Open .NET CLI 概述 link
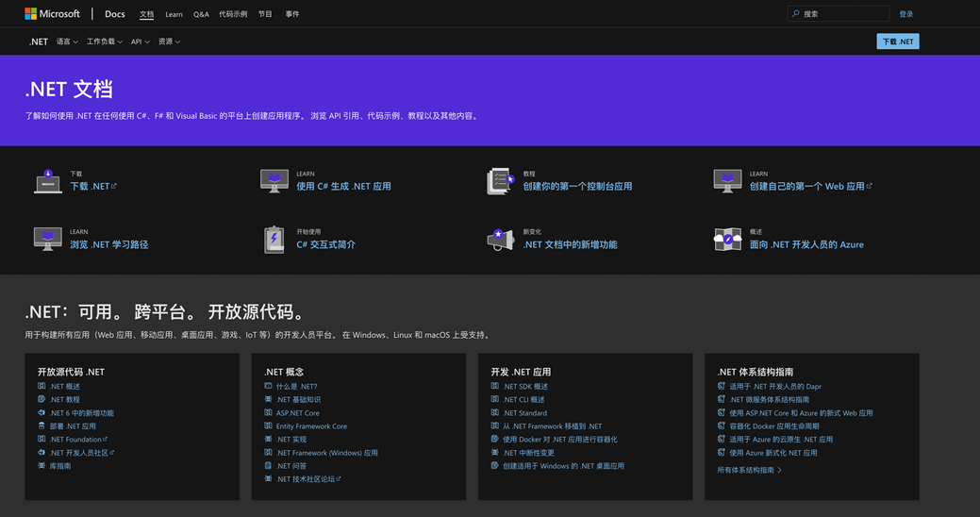 (x=523, y=399)
